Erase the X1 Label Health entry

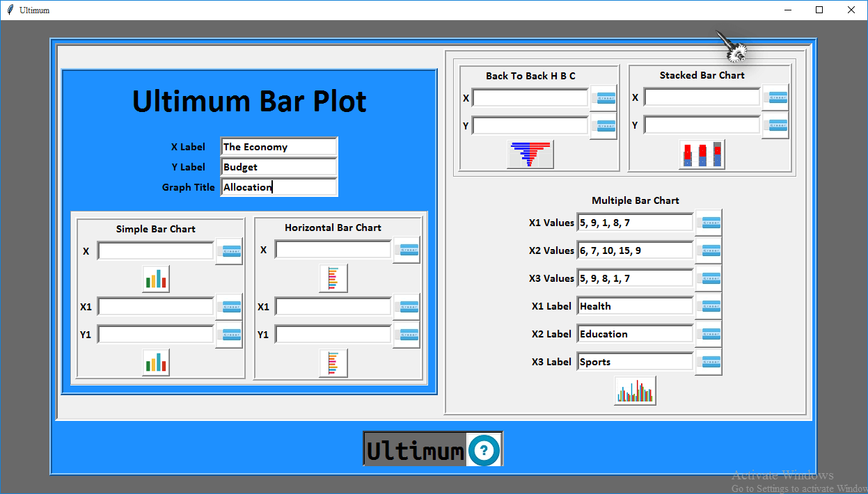click(709, 306)
